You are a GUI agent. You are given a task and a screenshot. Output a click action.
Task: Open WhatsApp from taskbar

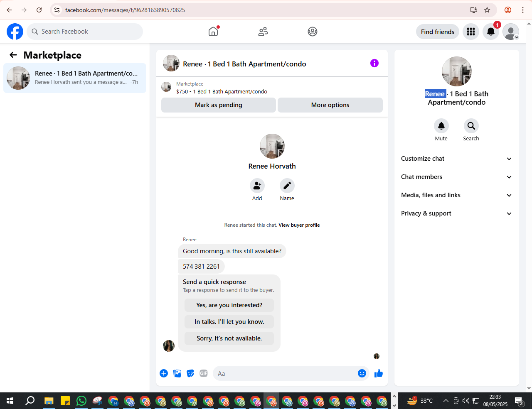click(81, 401)
